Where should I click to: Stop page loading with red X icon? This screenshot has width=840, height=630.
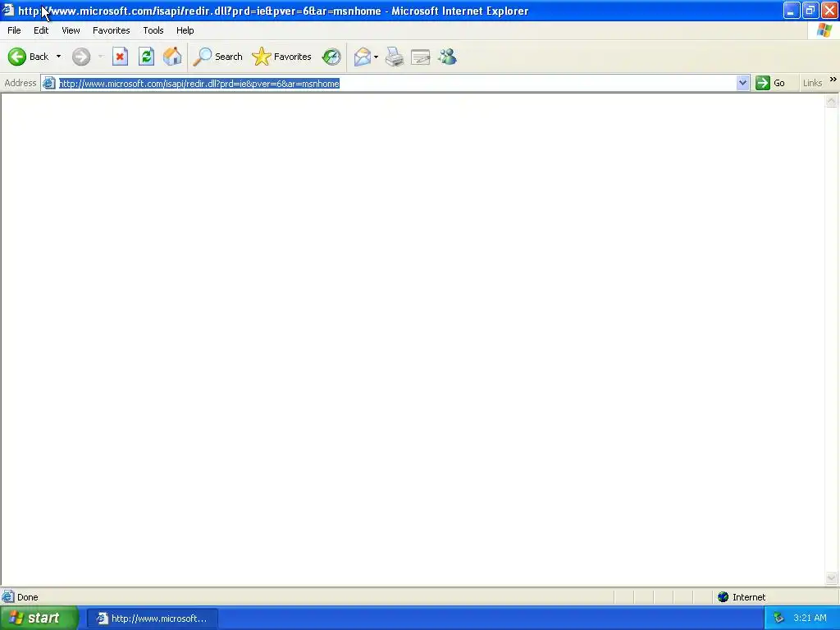120,57
